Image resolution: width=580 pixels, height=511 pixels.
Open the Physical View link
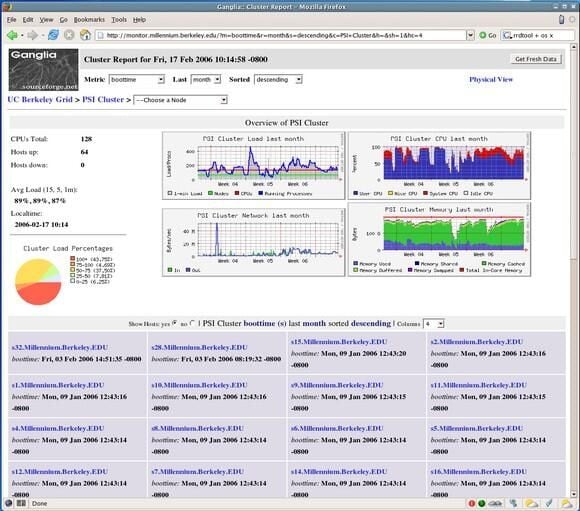tap(491, 79)
